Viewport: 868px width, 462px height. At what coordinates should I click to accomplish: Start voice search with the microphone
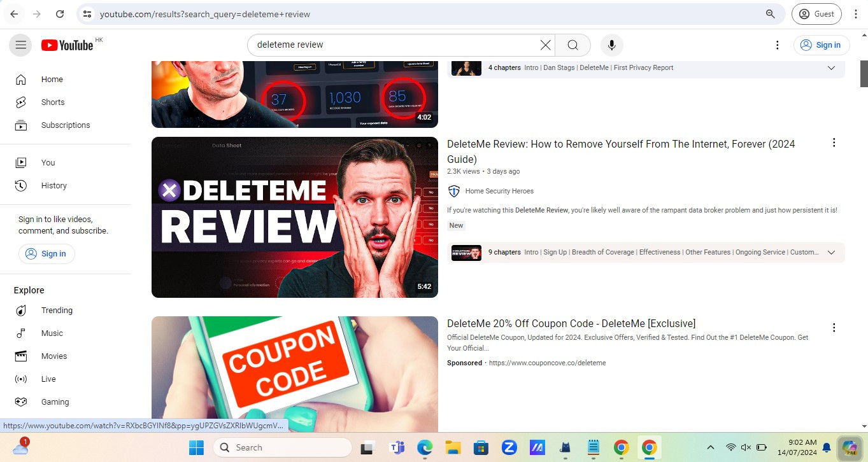point(611,45)
